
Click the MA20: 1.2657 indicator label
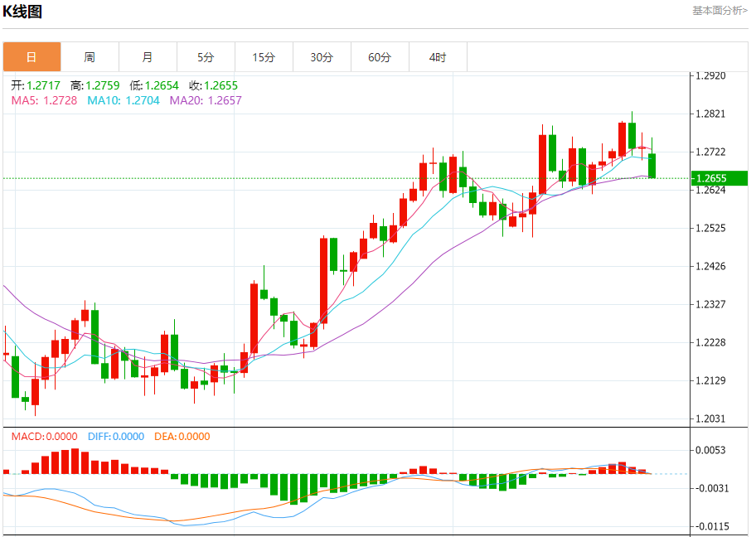(206, 101)
